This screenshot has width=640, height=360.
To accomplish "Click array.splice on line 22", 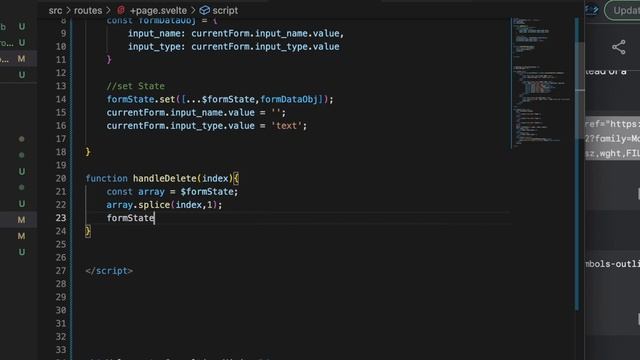I will point(138,205).
